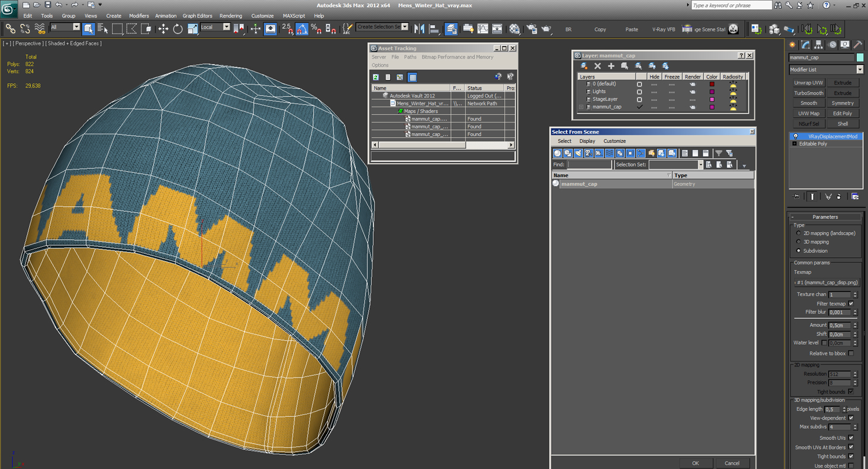Switch Asset Tracking to table view
This screenshot has width=868, height=469.
tap(412, 77)
